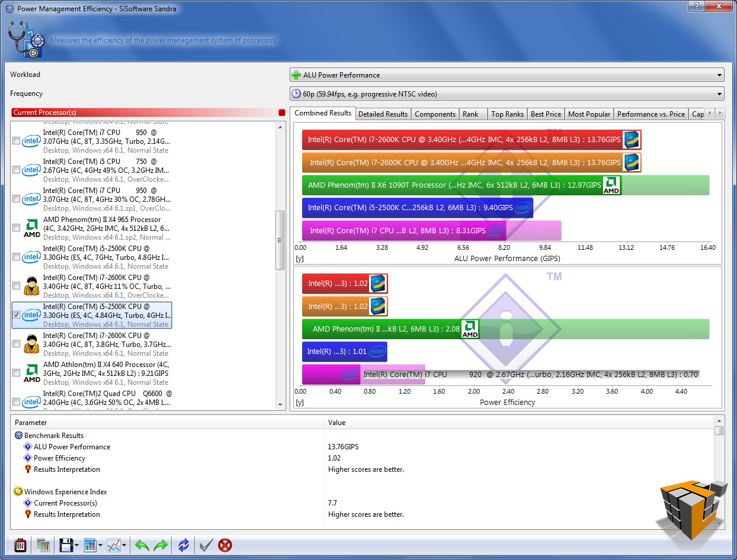The image size is (737, 560).
Task: Check the AMD Phenom II X4 965 entry
Action: [16, 228]
